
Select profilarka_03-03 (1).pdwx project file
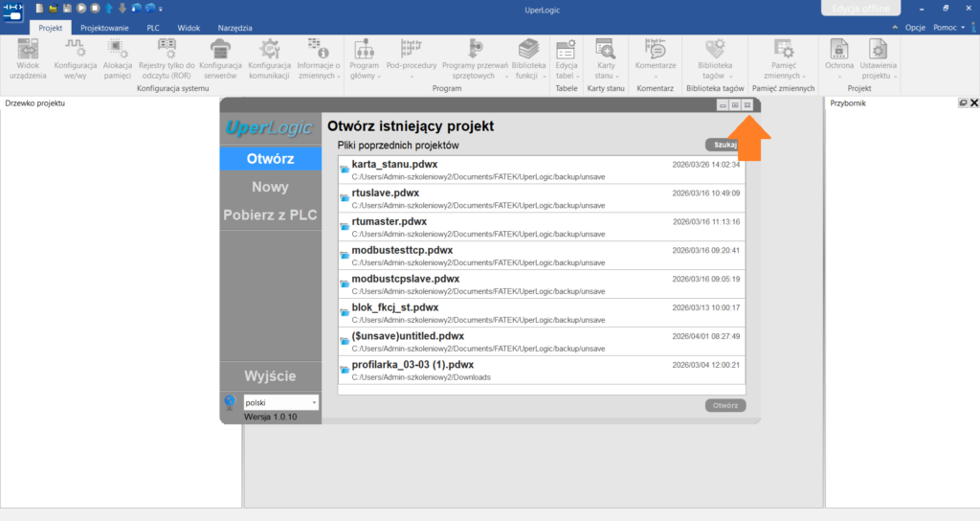point(542,371)
